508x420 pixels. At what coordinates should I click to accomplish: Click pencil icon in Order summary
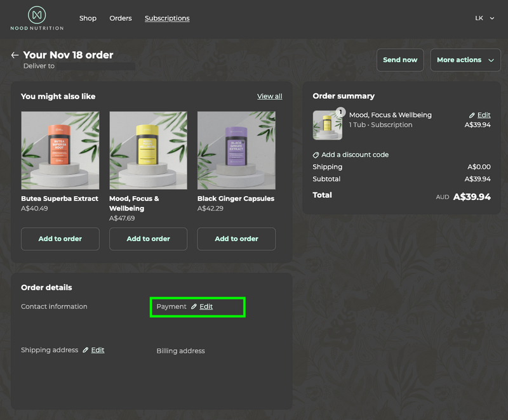(472, 115)
